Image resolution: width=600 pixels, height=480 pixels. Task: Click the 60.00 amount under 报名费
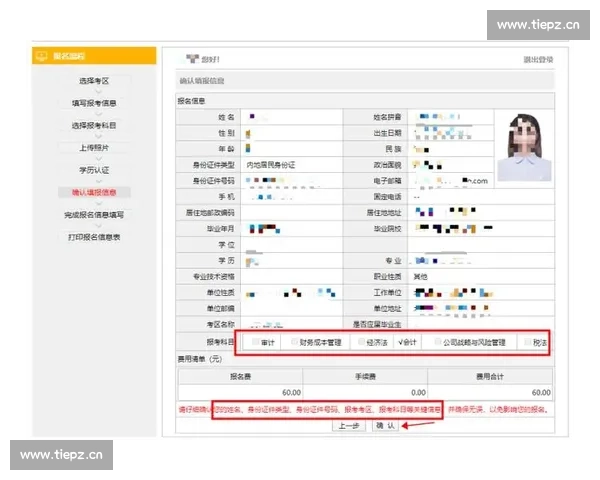(x=291, y=392)
